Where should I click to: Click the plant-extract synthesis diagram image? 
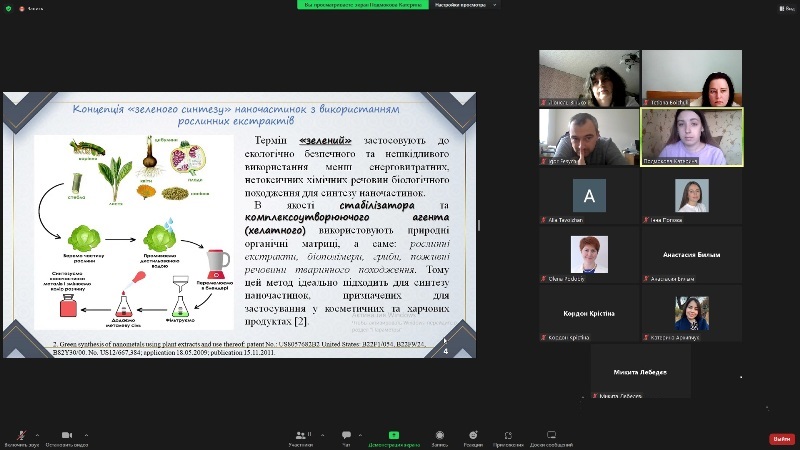click(x=134, y=232)
